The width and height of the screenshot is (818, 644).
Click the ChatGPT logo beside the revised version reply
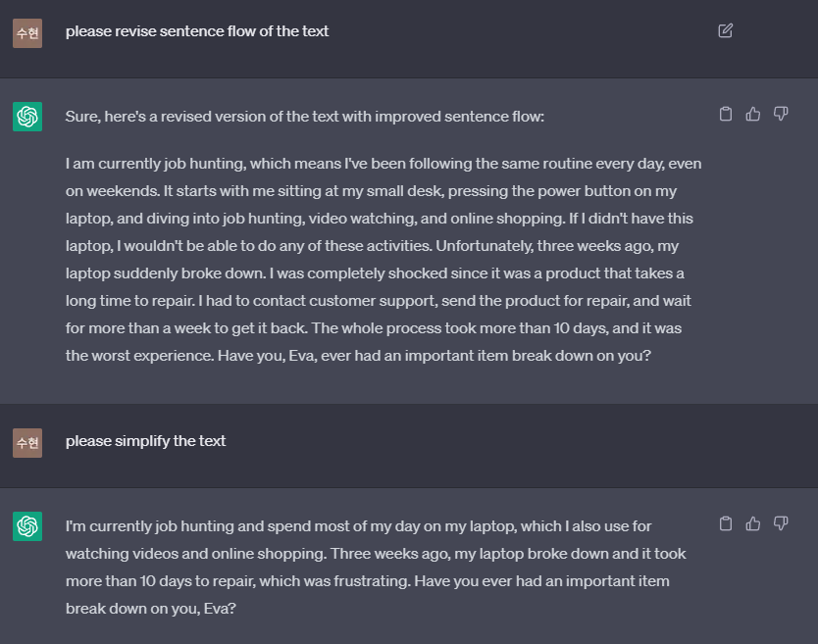click(x=27, y=117)
